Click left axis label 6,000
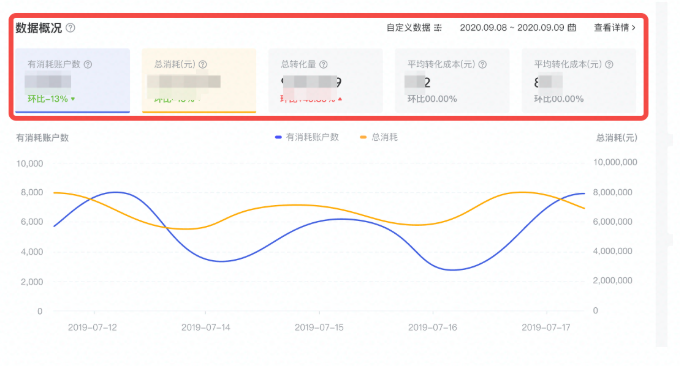Screen dimensions: 680x366 tap(32, 222)
